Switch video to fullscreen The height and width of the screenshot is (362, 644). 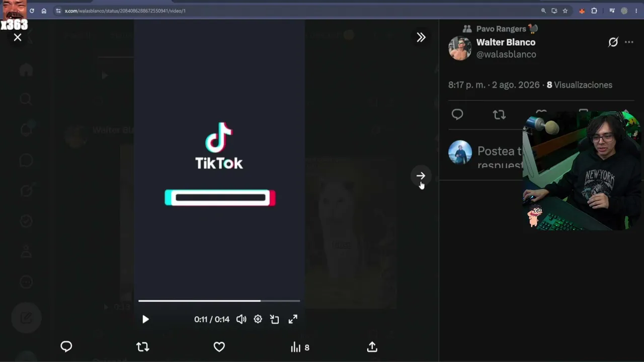(x=293, y=319)
